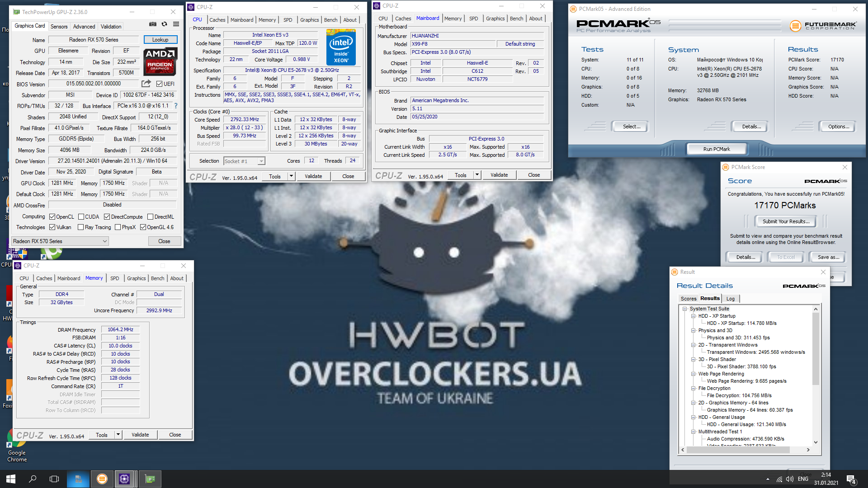The width and height of the screenshot is (868, 488).
Task: Click the ENG language indicator
Action: [x=803, y=479]
